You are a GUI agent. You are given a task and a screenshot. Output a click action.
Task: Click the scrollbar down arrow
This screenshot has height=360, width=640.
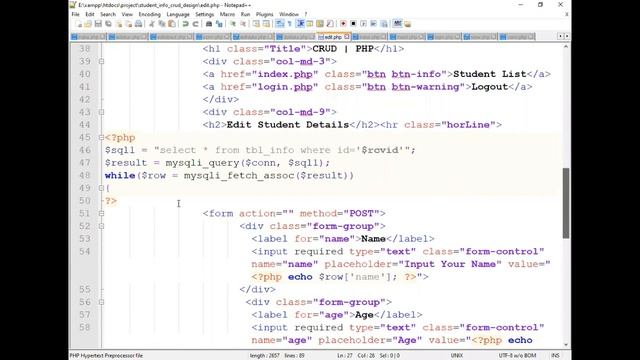566,345
